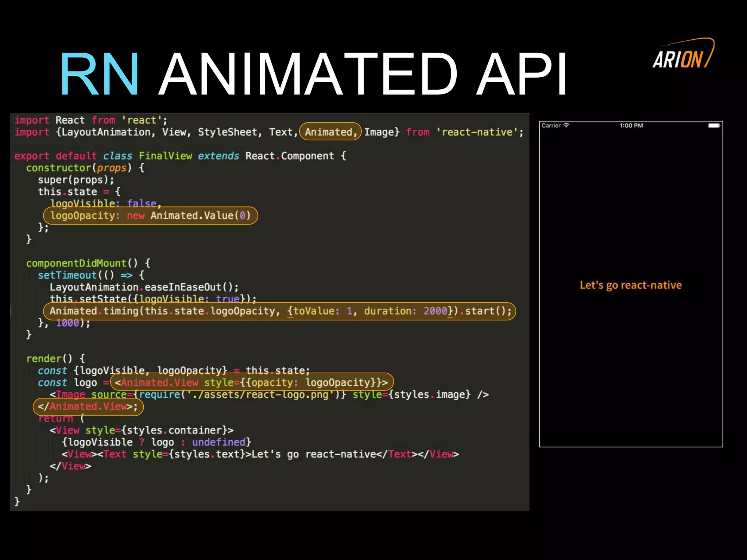Click the iPhone simulator screen preview

point(631,284)
